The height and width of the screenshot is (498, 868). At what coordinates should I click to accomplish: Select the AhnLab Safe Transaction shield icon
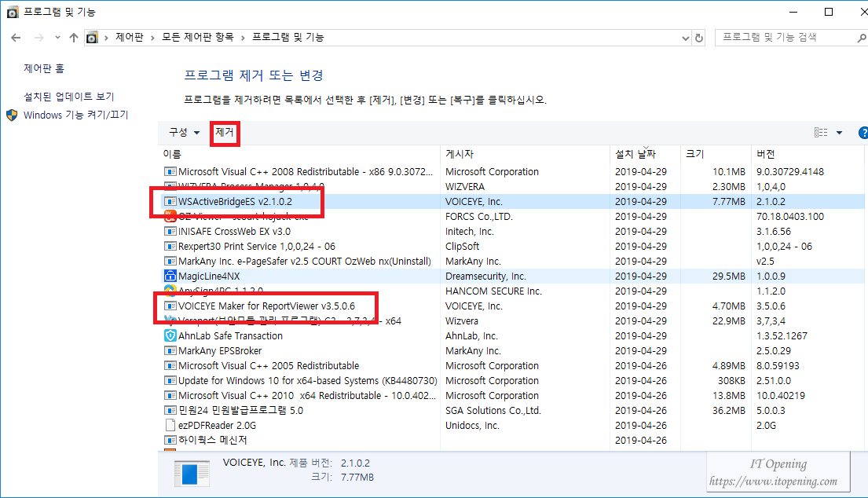tap(170, 335)
